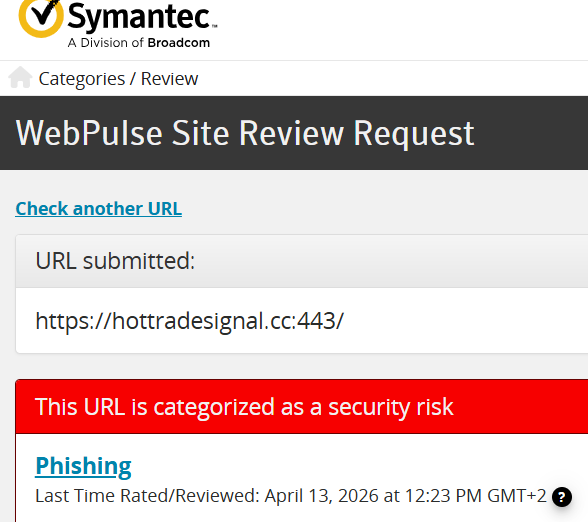
Task: Open help with the question mark icon
Action: click(x=562, y=497)
